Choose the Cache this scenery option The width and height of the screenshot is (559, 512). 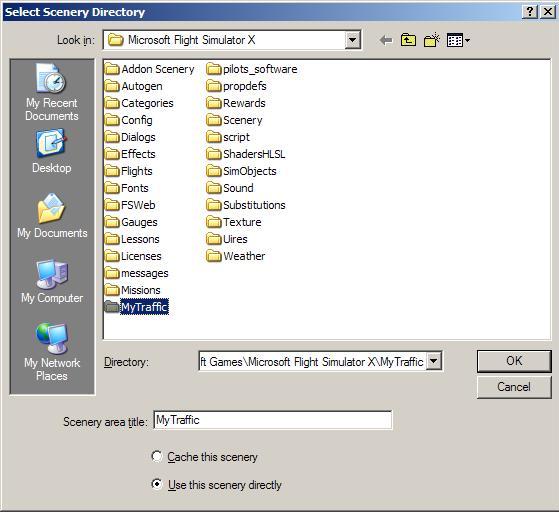click(205, 457)
